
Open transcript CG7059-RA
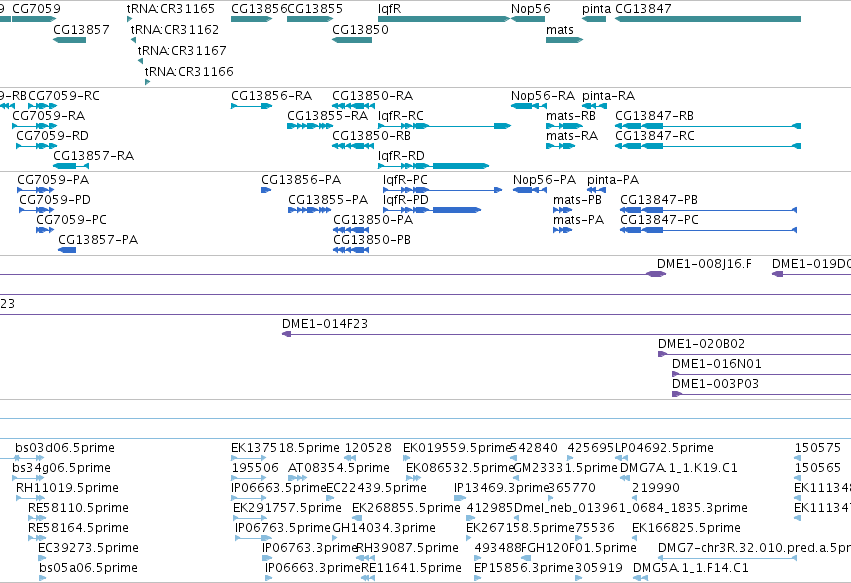pos(48,116)
